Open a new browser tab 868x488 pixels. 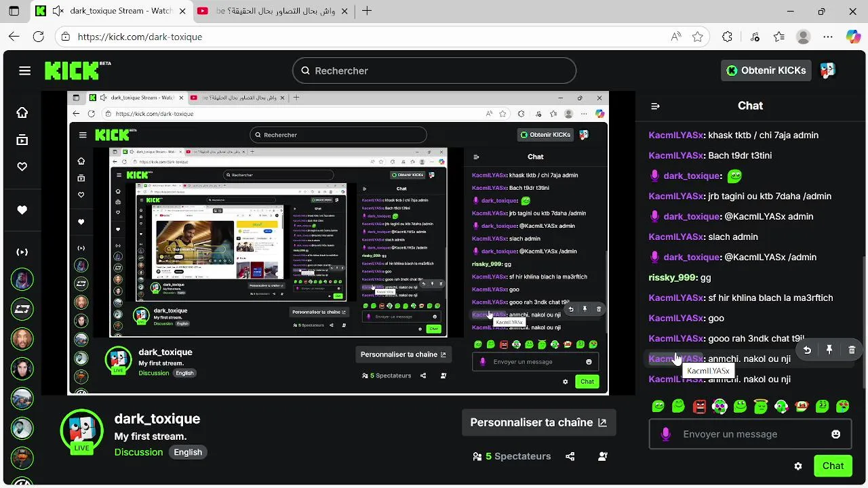tap(367, 11)
